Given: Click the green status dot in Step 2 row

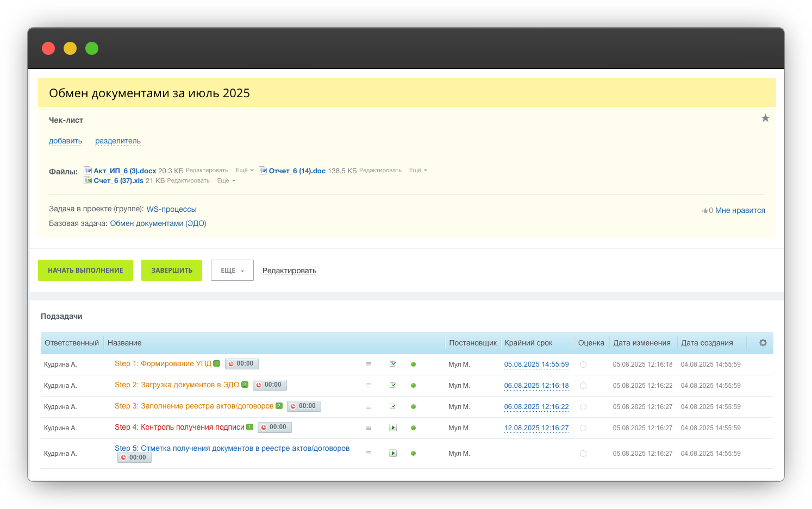Looking at the screenshot, I should [x=413, y=386].
